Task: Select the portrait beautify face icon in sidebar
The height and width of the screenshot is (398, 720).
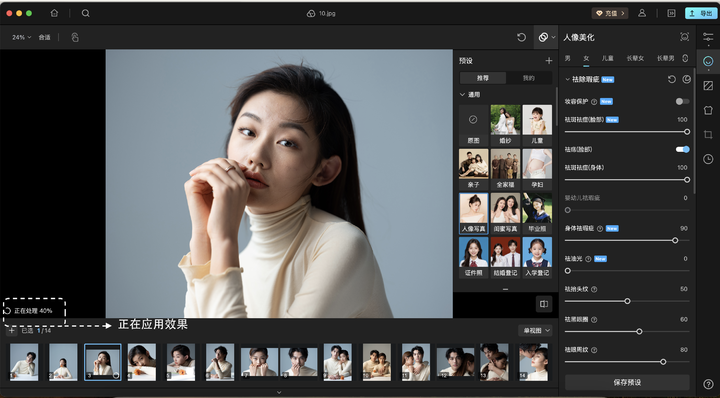Action: [x=708, y=61]
